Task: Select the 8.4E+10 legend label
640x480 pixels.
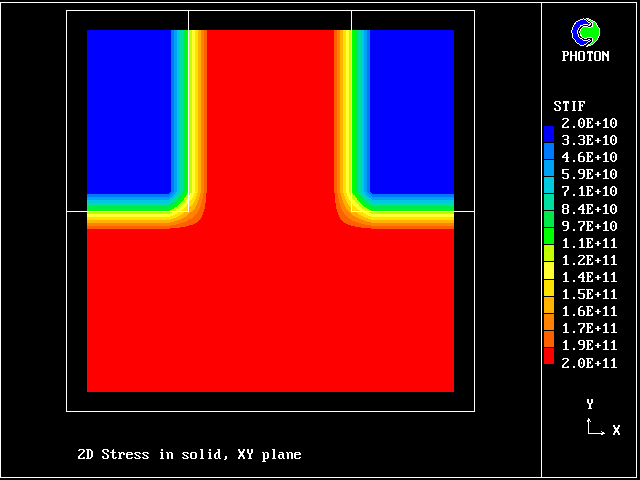Action: point(589,208)
